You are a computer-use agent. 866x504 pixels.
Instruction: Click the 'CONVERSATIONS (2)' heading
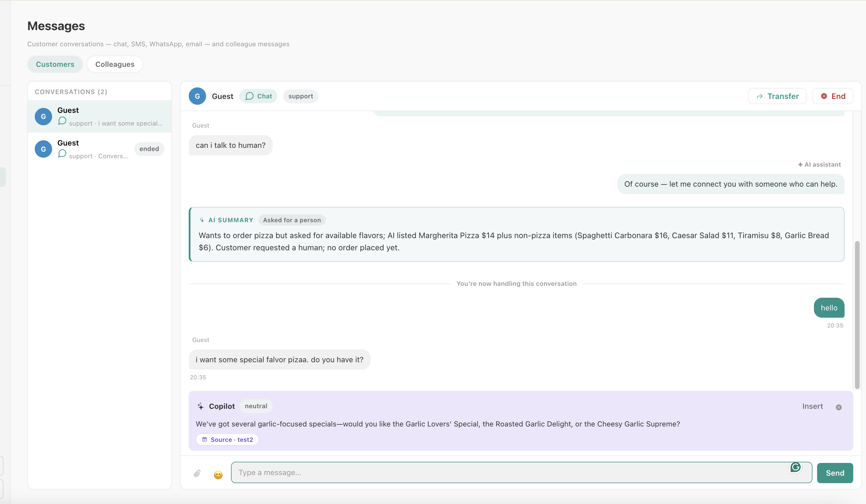tap(71, 92)
